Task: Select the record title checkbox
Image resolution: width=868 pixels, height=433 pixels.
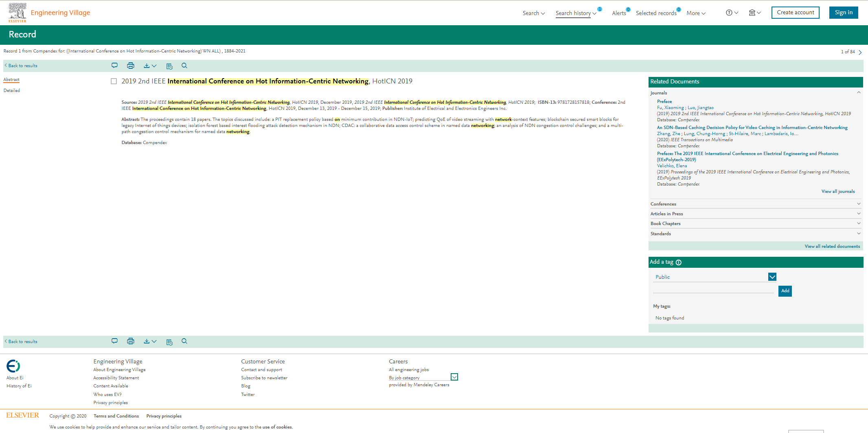Action: [114, 81]
